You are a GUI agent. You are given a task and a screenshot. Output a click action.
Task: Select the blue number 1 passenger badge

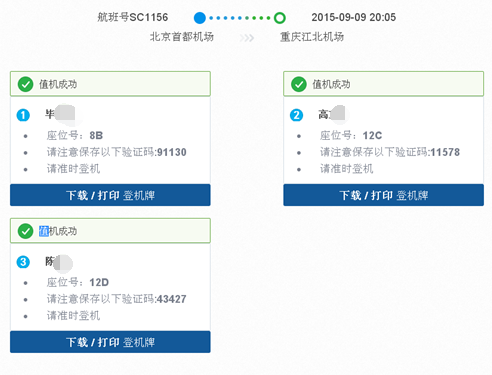coord(23,115)
